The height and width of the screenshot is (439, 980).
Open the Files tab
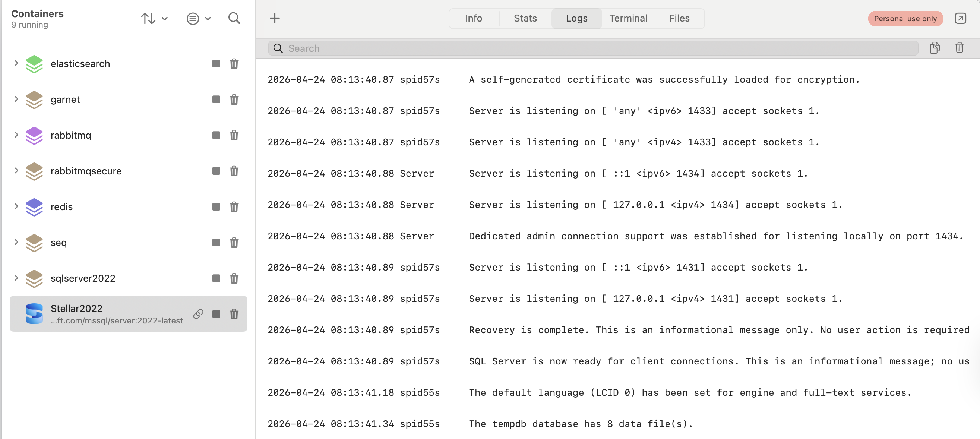[x=679, y=18]
